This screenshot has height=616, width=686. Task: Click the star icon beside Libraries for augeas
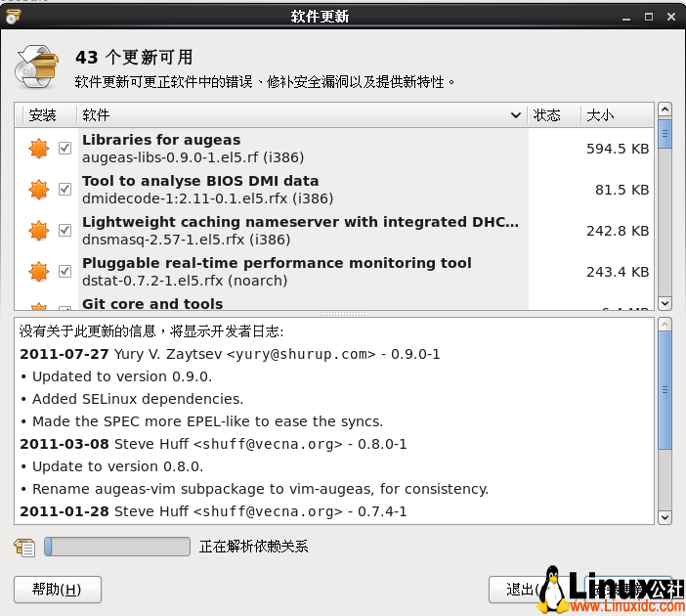pyautogui.click(x=38, y=149)
